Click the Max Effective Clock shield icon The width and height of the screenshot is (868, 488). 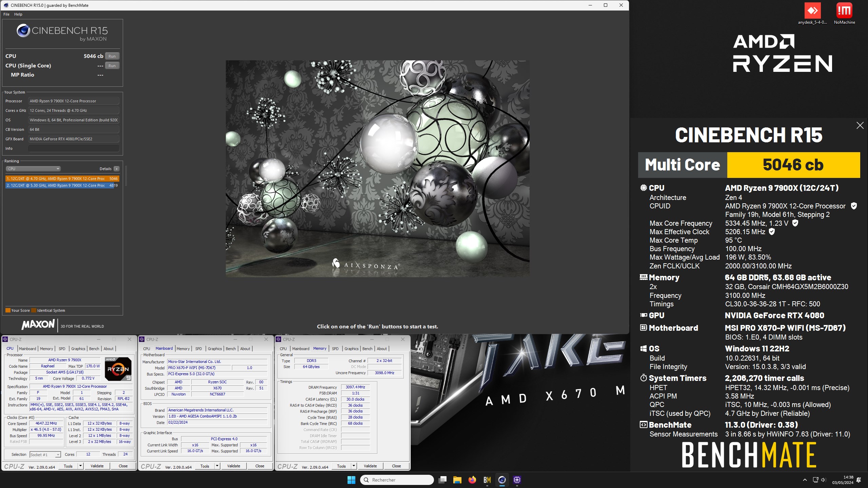[x=772, y=231]
